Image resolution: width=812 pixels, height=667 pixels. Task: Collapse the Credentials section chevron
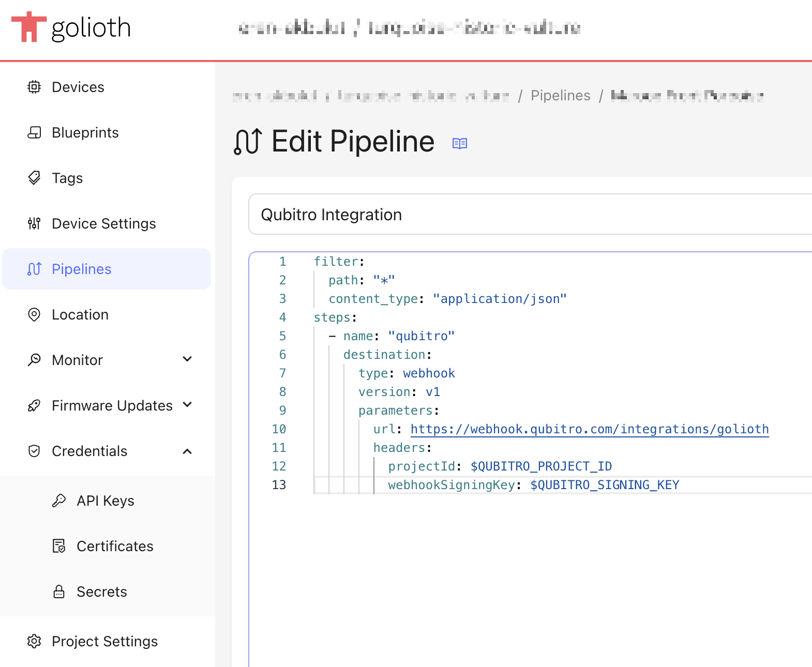(x=188, y=451)
